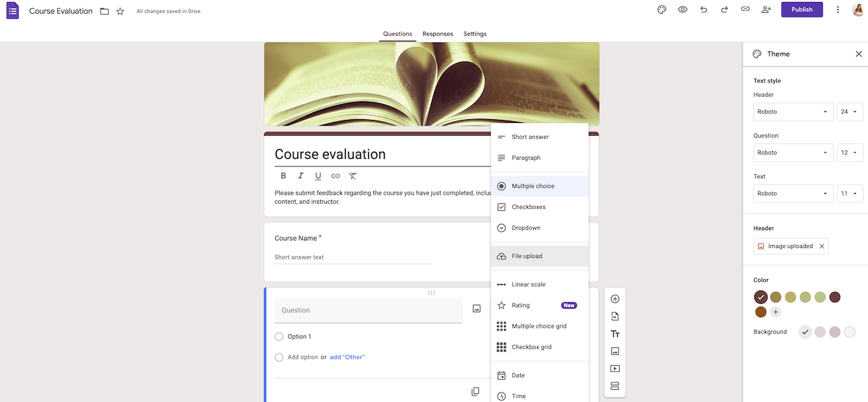Click the Publish button
Viewport: 868px width, 402px height.
coord(801,9)
